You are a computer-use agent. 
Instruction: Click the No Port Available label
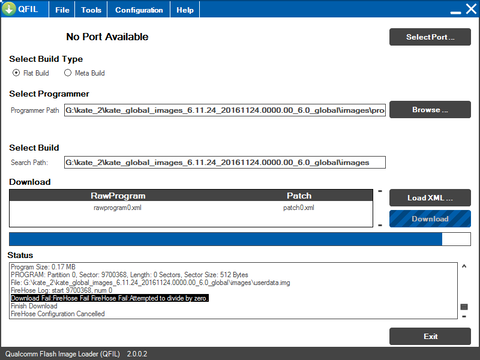coord(107,37)
